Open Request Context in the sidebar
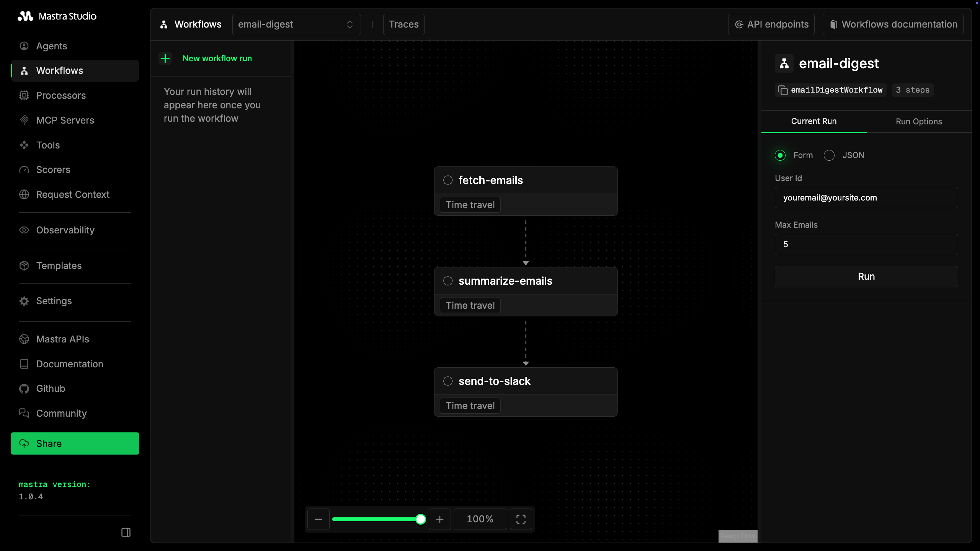This screenshot has height=551, width=980. pyautogui.click(x=73, y=194)
